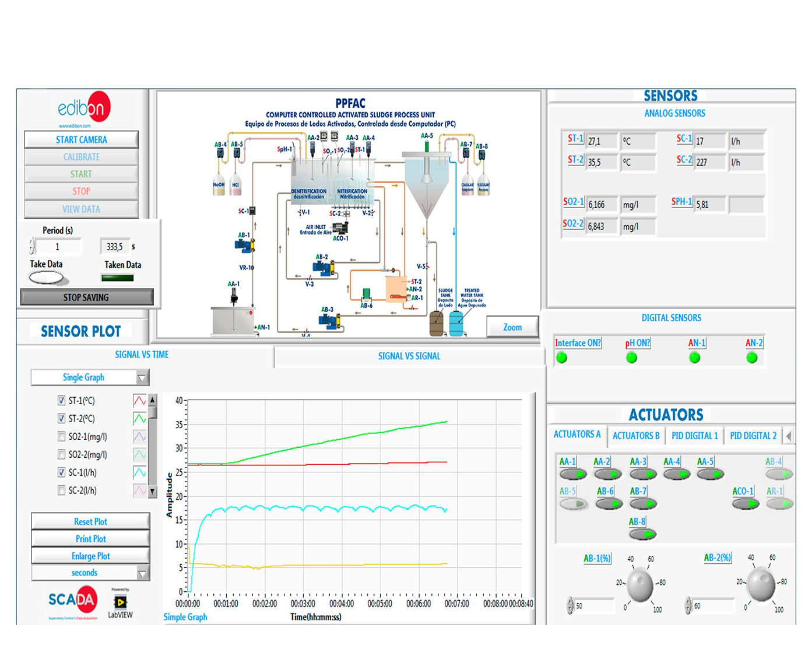Click the AB-1(%) rotary knob
The image size is (812, 656).
click(x=640, y=584)
